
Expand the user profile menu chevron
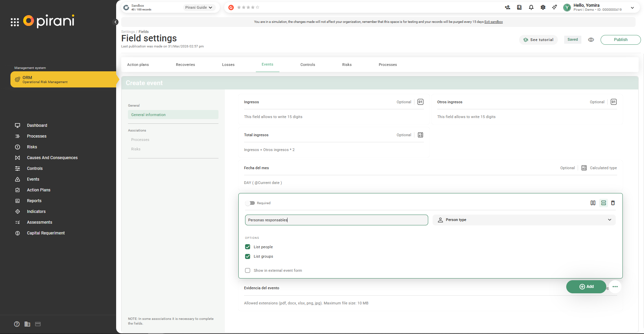(632, 8)
